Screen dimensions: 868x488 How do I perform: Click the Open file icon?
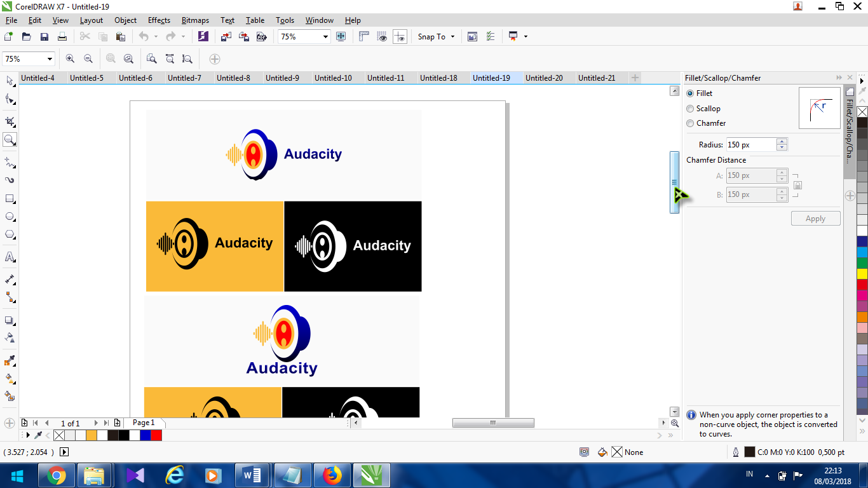click(27, 36)
